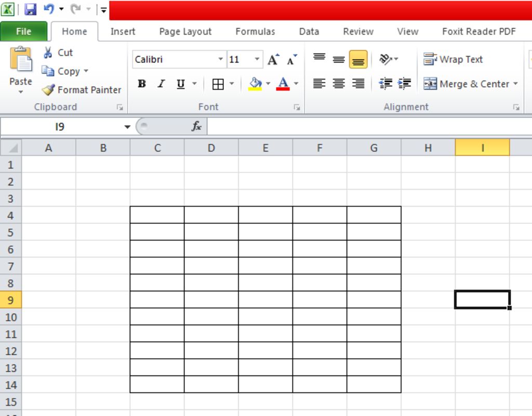The width and height of the screenshot is (532, 416).
Task: Toggle Bold formatting
Action: click(142, 84)
